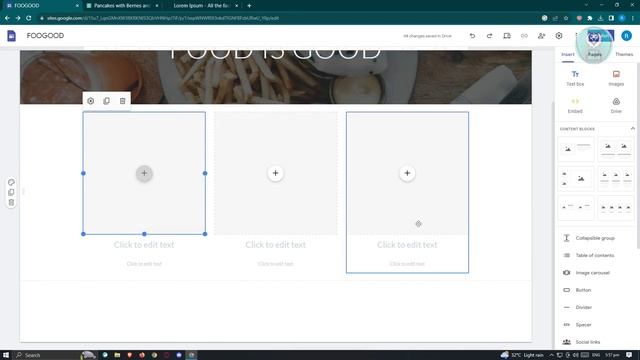Duplicate the selected image placeholder
The height and width of the screenshot is (360, 640).
(x=107, y=101)
